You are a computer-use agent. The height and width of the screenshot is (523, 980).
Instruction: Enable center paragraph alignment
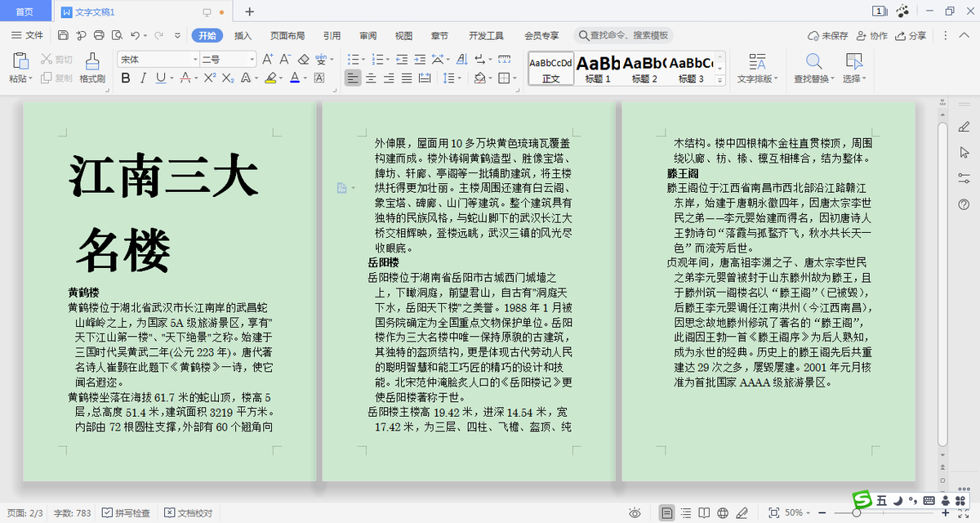[371, 77]
